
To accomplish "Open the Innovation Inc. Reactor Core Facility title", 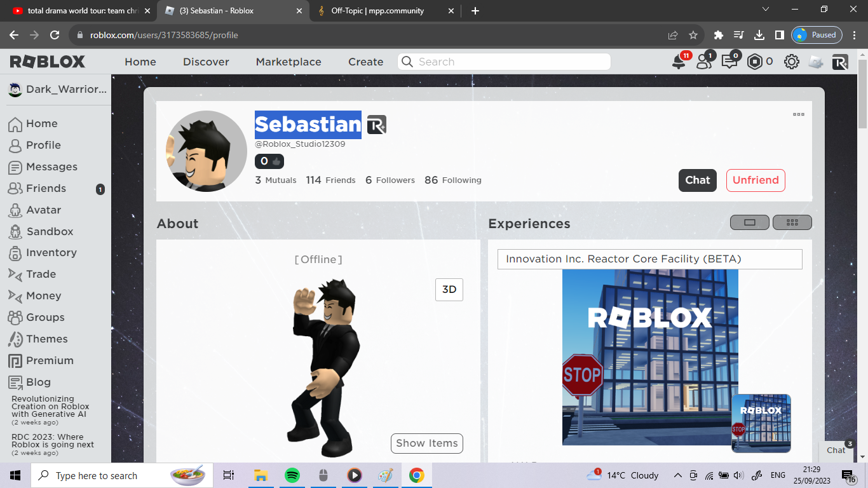I will (650, 259).
